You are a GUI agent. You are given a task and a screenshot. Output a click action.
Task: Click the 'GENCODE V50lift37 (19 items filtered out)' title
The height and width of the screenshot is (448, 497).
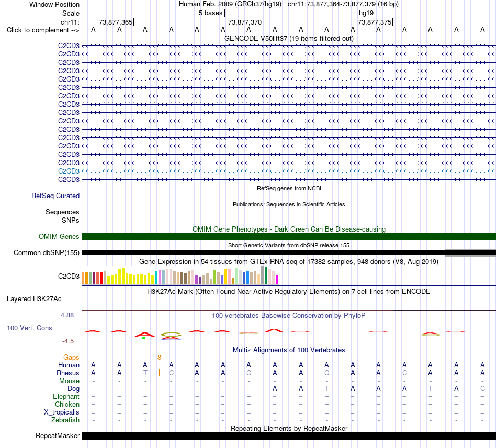pyautogui.click(x=289, y=39)
